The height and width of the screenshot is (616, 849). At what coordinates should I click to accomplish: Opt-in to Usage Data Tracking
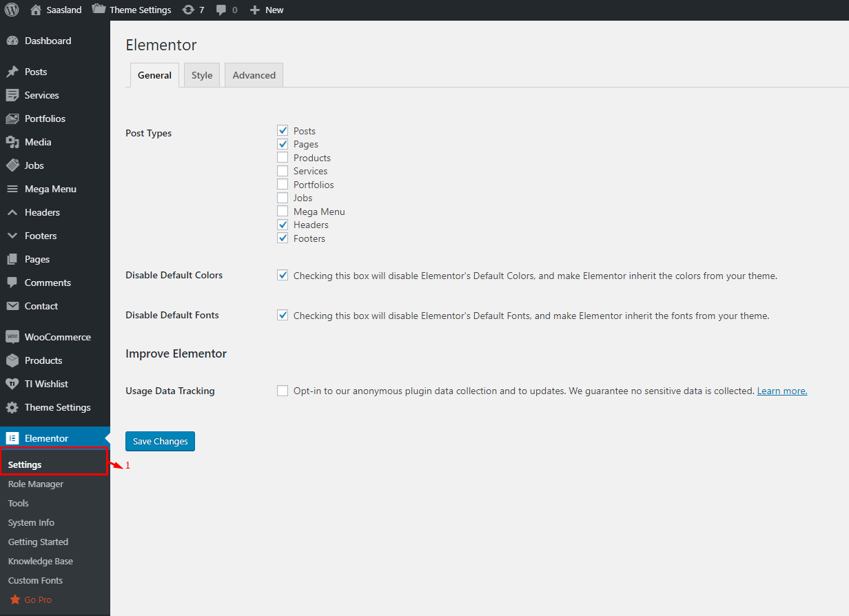point(283,390)
